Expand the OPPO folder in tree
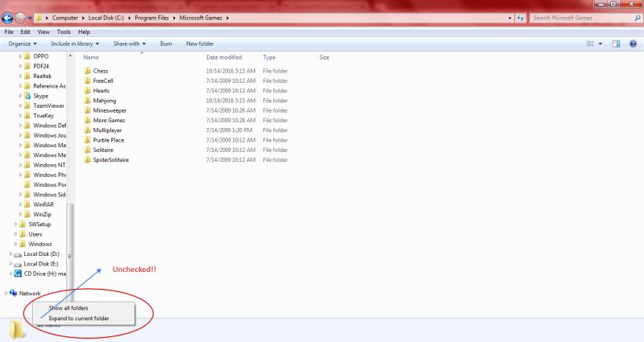Image resolution: width=644 pixels, height=342 pixels. click(20, 56)
